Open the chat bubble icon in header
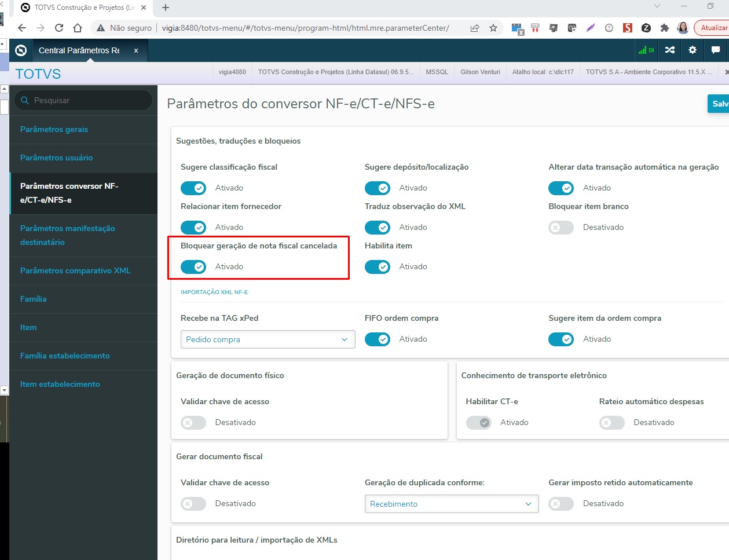This screenshot has height=560, width=729. pyautogui.click(x=716, y=50)
